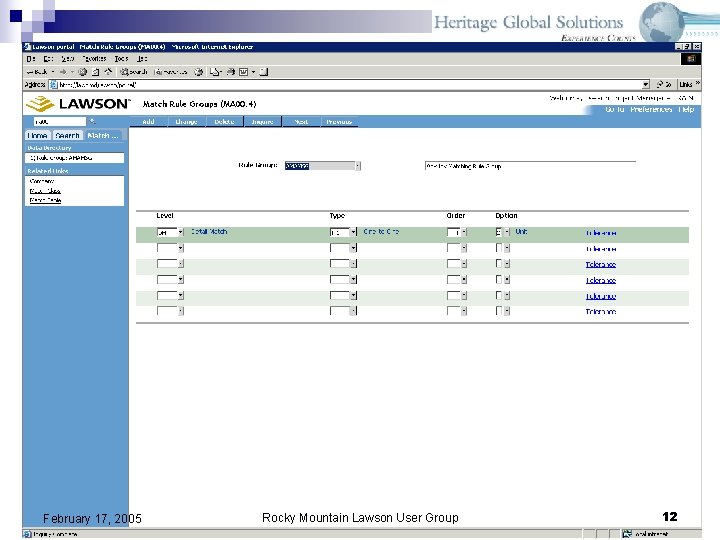The width and height of the screenshot is (720, 540).
Task: Expand the Order dropdown in the first row
Action: [464, 232]
